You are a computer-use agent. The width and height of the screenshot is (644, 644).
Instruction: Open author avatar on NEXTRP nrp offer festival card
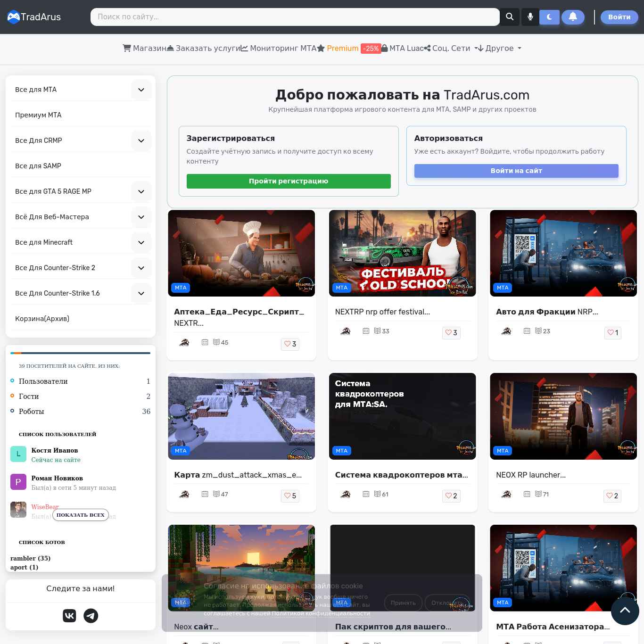pos(346,331)
